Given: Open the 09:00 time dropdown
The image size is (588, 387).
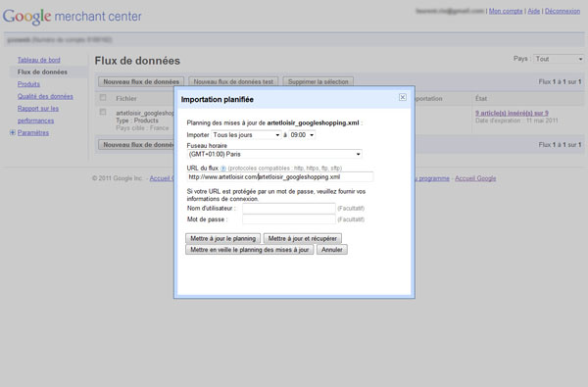Looking at the screenshot, I should pyautogui.click(x=302, y=135).
